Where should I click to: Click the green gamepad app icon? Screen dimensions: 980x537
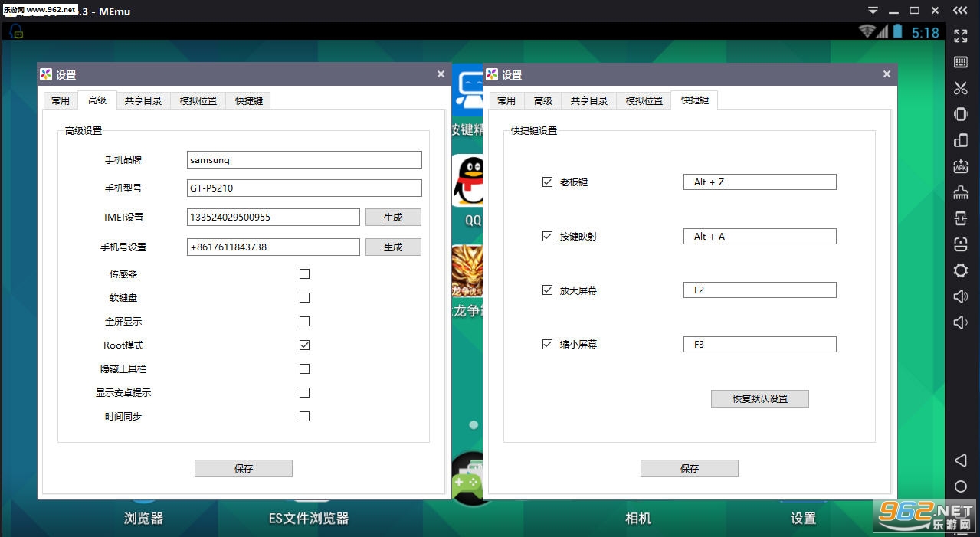[x=467, y=480]
